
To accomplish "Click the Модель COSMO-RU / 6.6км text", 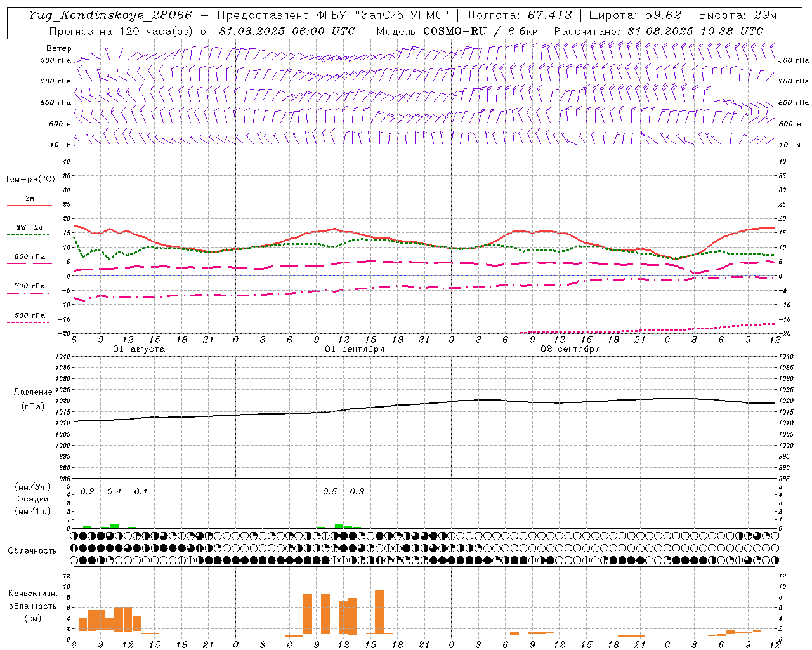I will (x=457, y=31).
